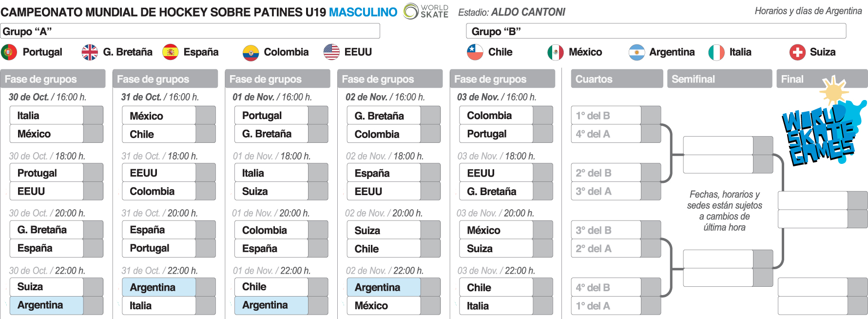Click the Colombia flag icon
The height and width of the screenshot is (319, 868).
click(251, 52)
